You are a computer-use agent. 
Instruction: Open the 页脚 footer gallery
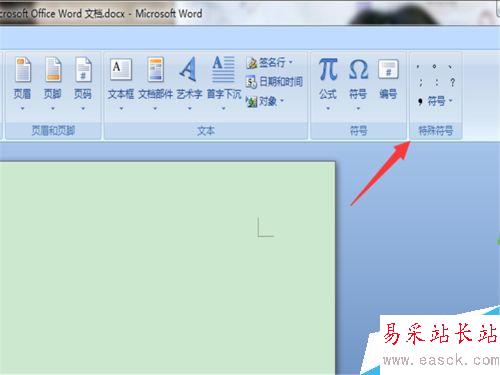tap(53, 84)
